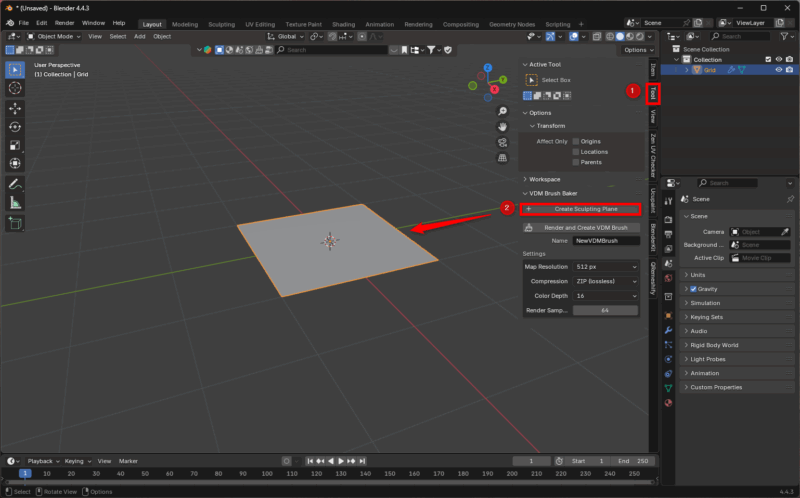Select the Annotate tool
800x498 pixels.
click(15, 184)
